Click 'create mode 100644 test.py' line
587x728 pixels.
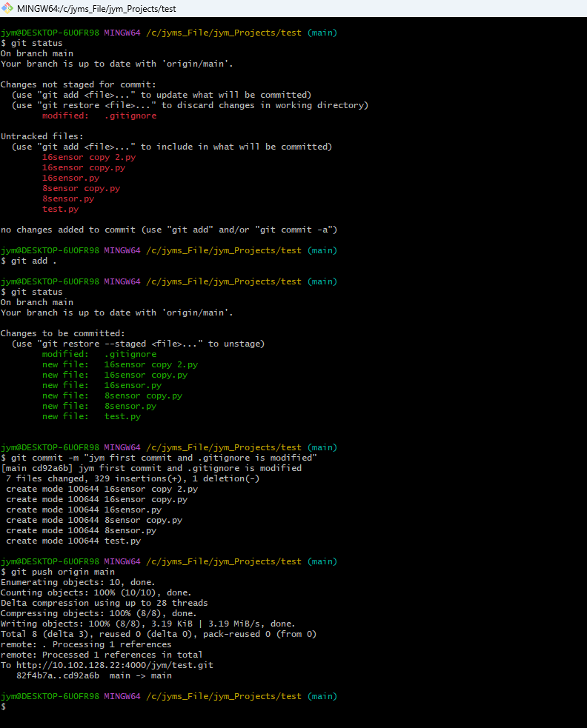pyautogui.click(x=73, y=541)
